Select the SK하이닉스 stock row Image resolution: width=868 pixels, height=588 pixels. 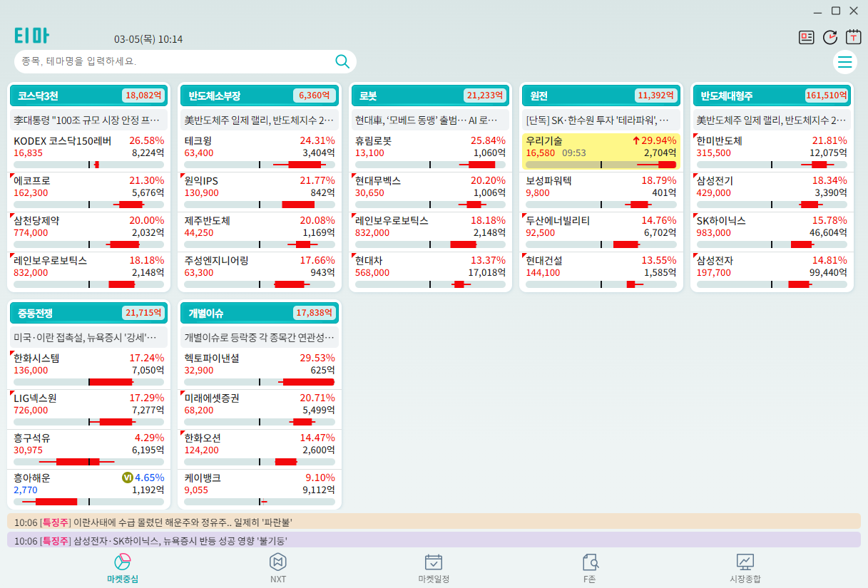[x=772, y=232]
